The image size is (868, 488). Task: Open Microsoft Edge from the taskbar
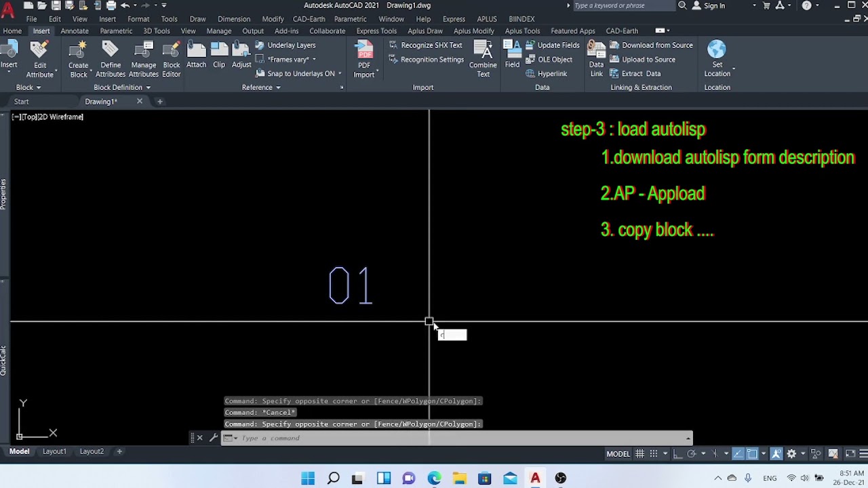(434, 479)
